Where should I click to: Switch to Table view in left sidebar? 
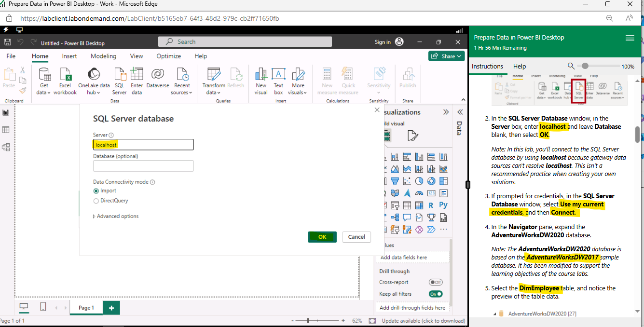click(6, 130)
